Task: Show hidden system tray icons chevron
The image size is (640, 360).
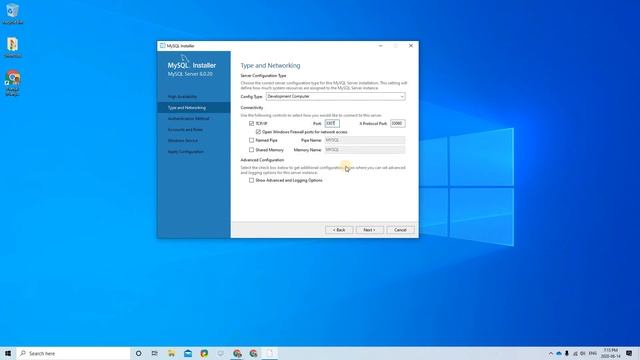Action: tap(551, 353)
